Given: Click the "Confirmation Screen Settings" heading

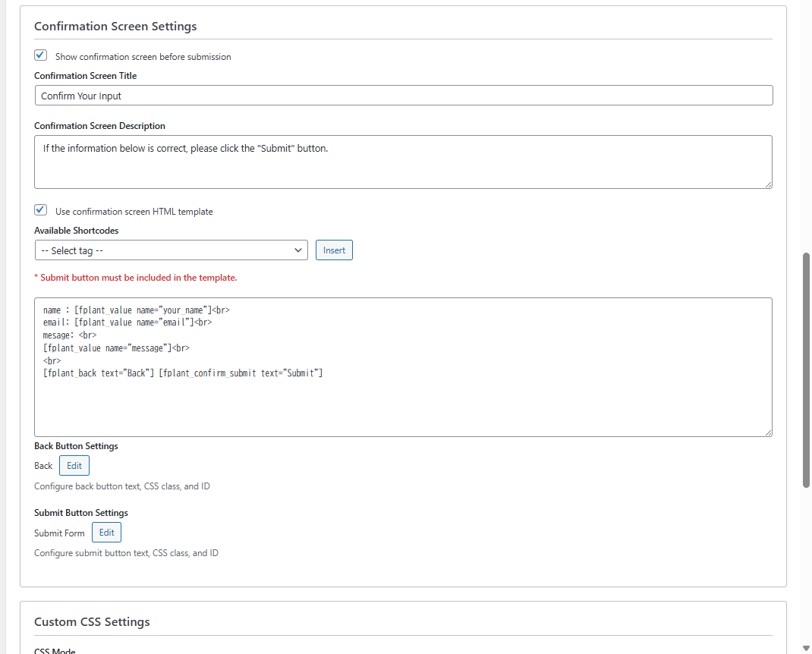Looking at the screenshot, I should pos(115,27).
